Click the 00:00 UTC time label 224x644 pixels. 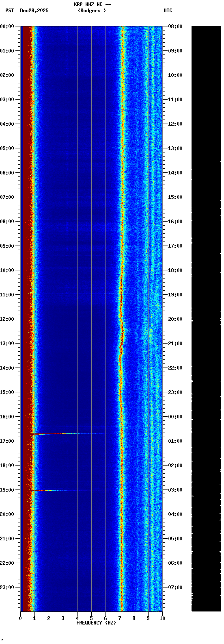pos(175,417)
